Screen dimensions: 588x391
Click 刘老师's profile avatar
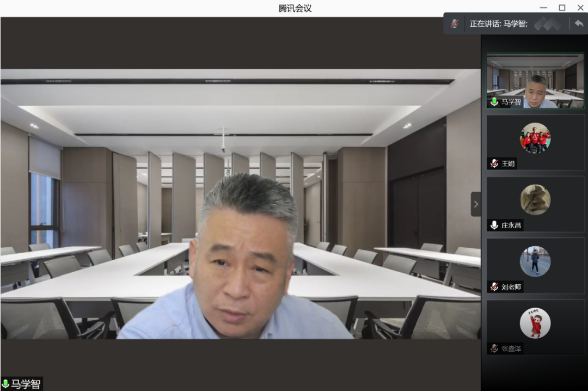(x=535, y=261)
